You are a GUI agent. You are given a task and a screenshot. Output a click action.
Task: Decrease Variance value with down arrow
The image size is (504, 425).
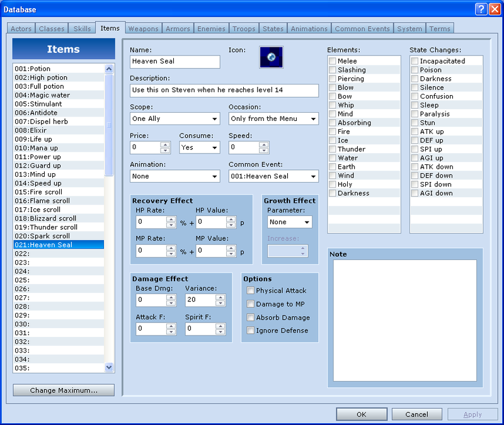pos(220,303)
